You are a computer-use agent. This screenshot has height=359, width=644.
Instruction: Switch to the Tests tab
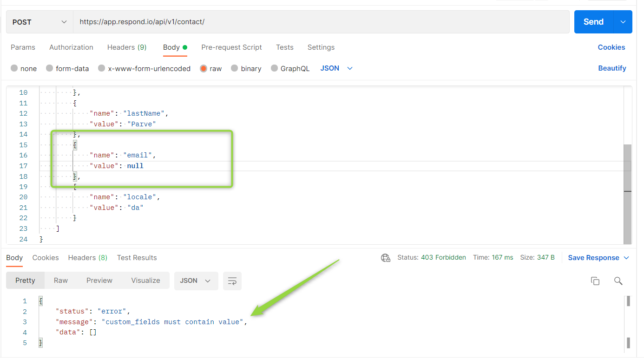pyautogui.click(x=285, y=47)
